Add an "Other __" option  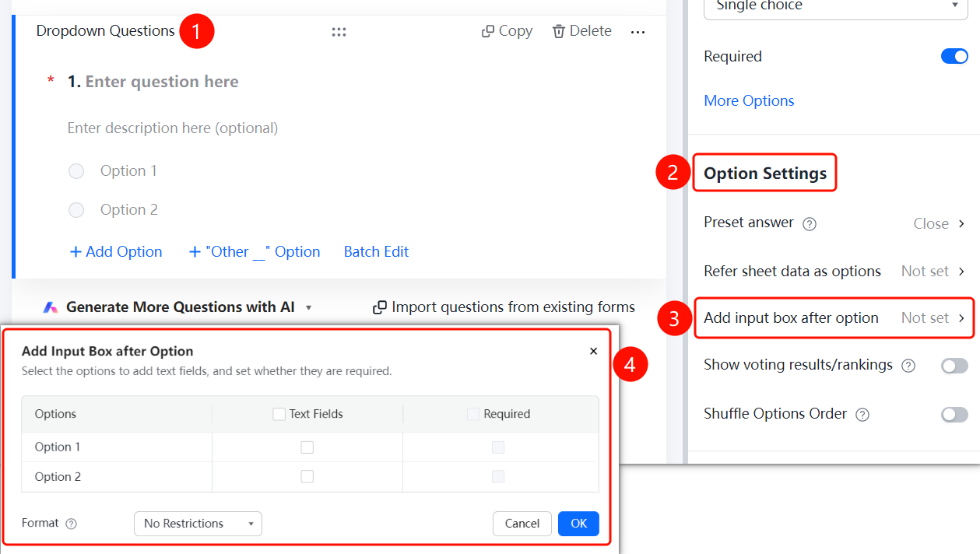[x=255, y=252]
